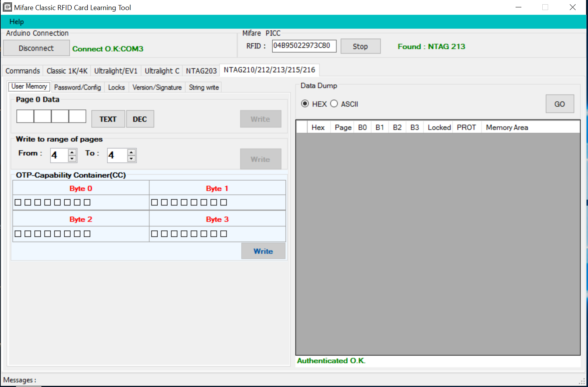Click the RFID UID input field
This screenshot has width=588, height=387.
(304, 46)
